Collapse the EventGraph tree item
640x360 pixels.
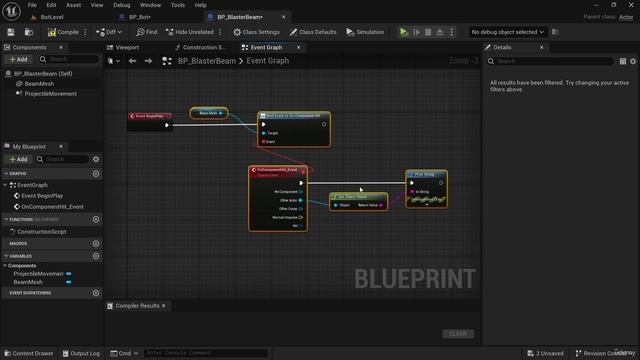click(6, 185)
